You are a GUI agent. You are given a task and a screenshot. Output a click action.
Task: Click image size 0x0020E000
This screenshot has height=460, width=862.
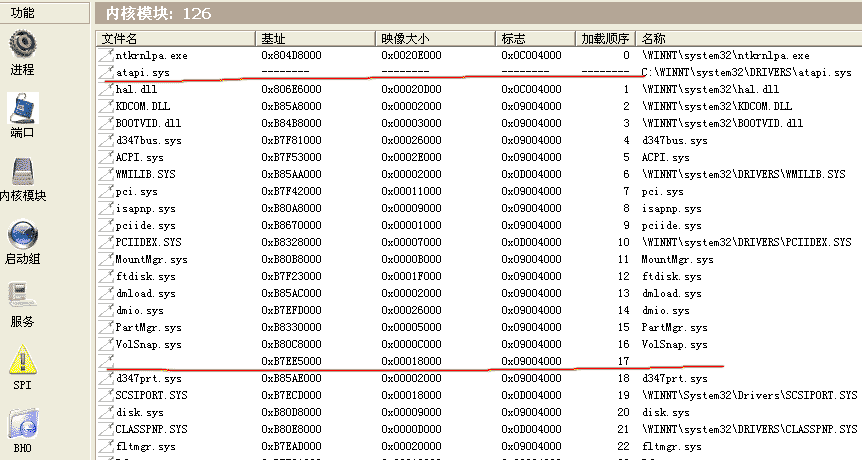point(411,55)
